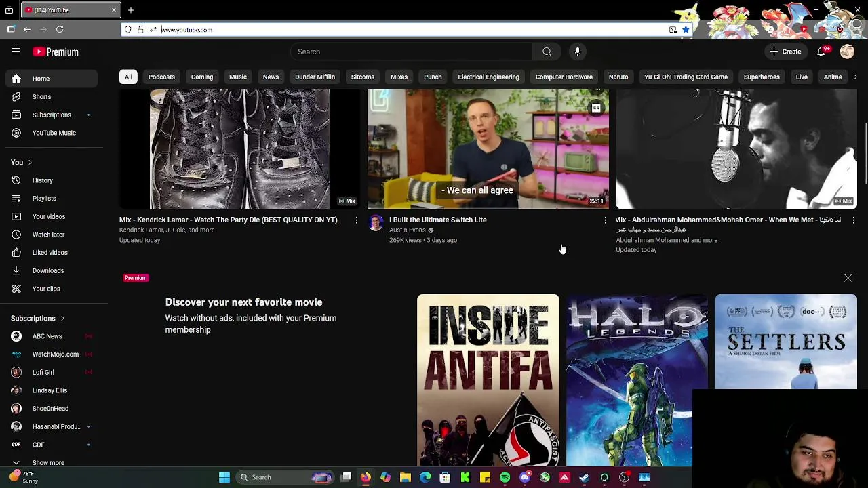Open the Halo Legends movie poster
This screenshot has width=868, height=488.
pyautogui.click(x=637, y=380)
